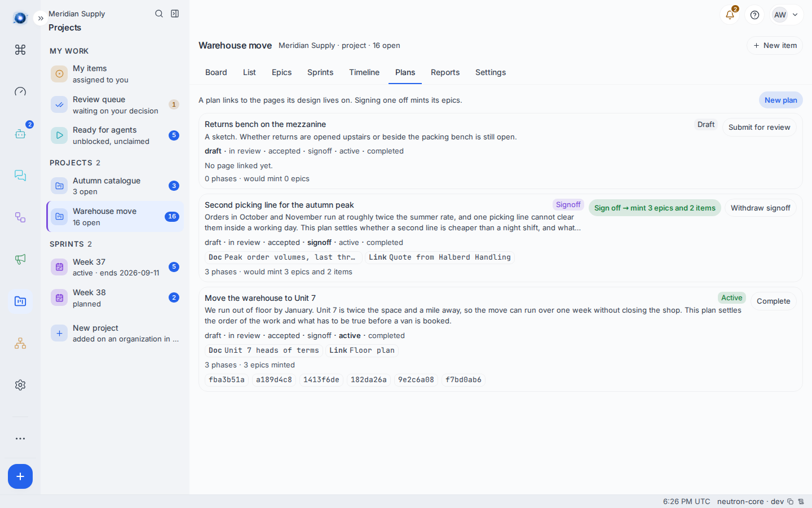The image size is (812, 508).
Task: Open the agents robot icon
Action: 20,134
